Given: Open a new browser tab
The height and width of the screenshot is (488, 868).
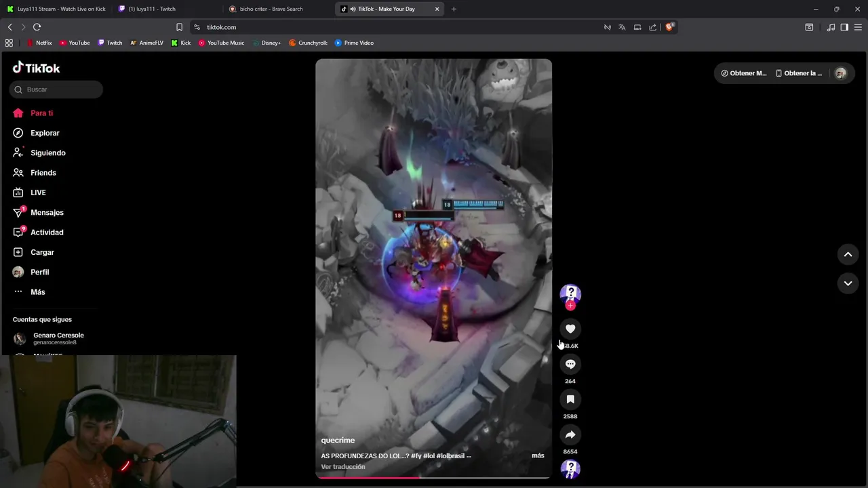Looking at the screenshot, I should point(454,9).
